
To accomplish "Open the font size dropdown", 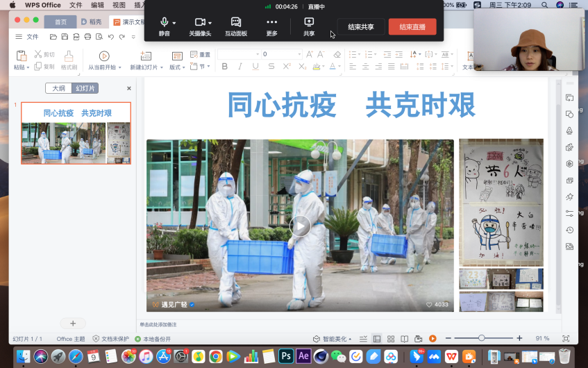I will (x=301, y=54).
